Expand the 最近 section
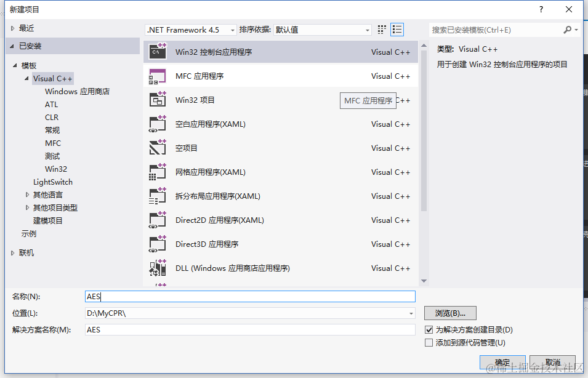 pos(13,28)
